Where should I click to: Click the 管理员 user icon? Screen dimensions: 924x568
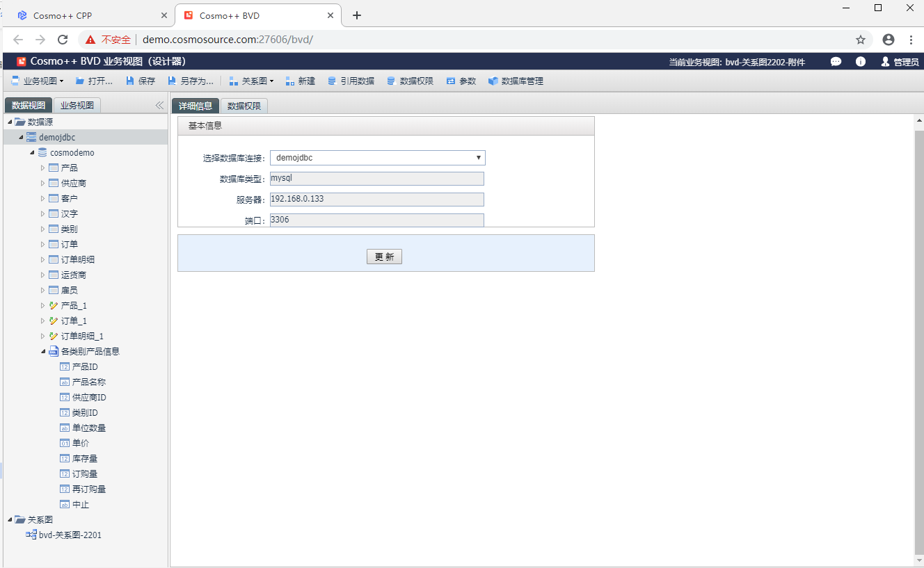tap(886, 61)
